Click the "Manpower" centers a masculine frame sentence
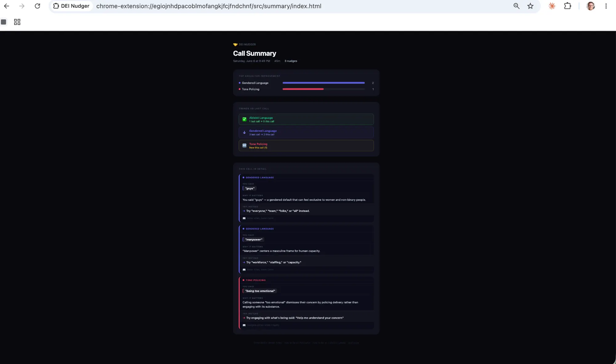The width and height of the screenshot is (616, 364). [281, 251]
